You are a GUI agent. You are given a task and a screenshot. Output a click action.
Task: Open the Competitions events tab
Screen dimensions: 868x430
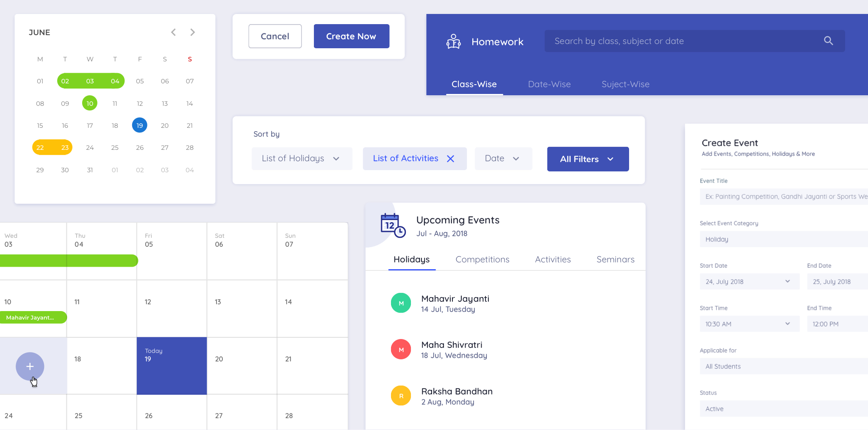pyautogui.click(x=482, y=259)
